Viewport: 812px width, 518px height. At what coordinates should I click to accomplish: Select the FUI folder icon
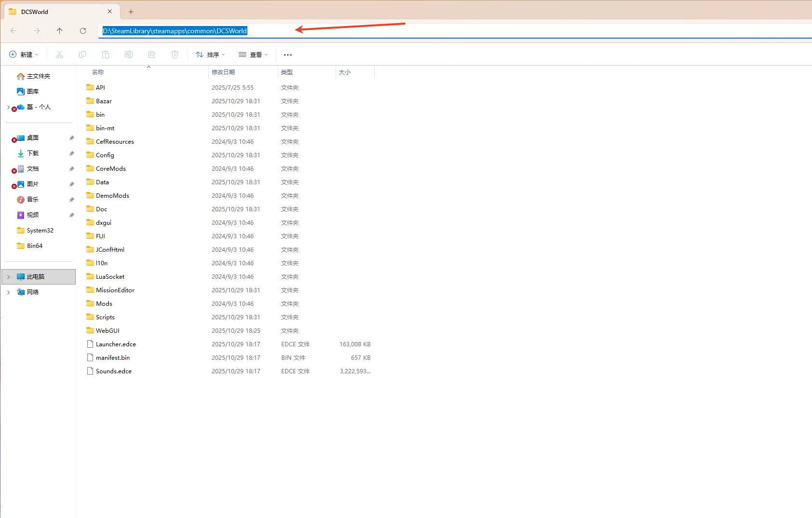(x=90, y=236)
